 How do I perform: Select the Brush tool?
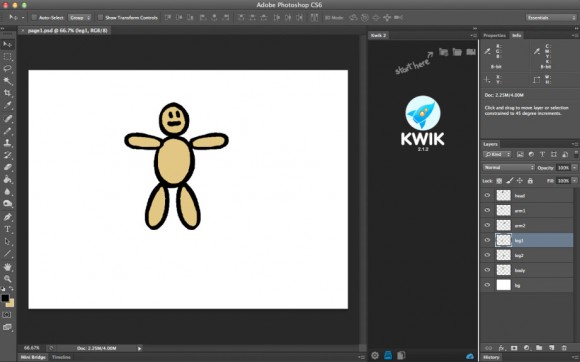point(7,131)
